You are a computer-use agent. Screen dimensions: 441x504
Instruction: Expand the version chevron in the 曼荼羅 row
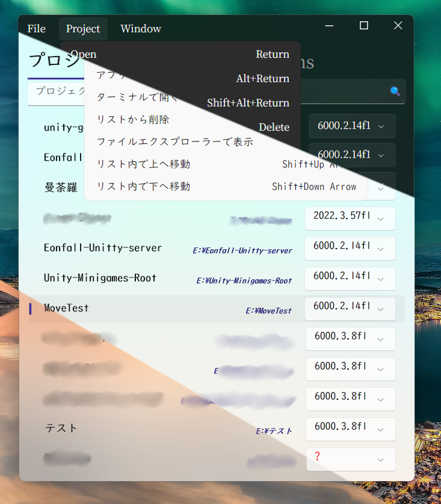click(x=381, y=188)
